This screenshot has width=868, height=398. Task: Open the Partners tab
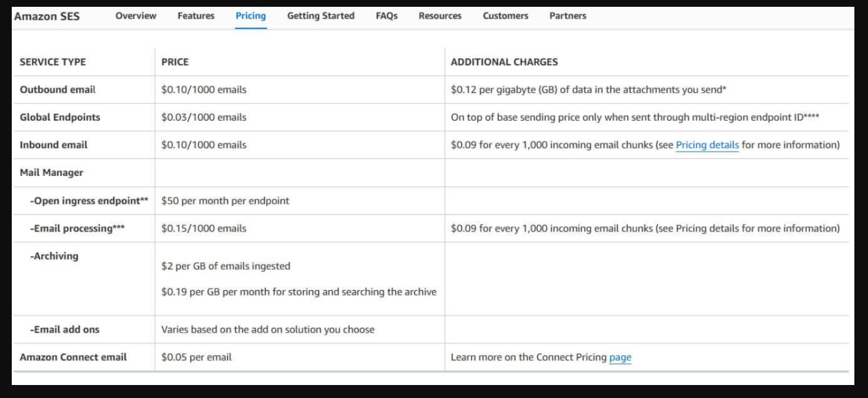point(567,16)
